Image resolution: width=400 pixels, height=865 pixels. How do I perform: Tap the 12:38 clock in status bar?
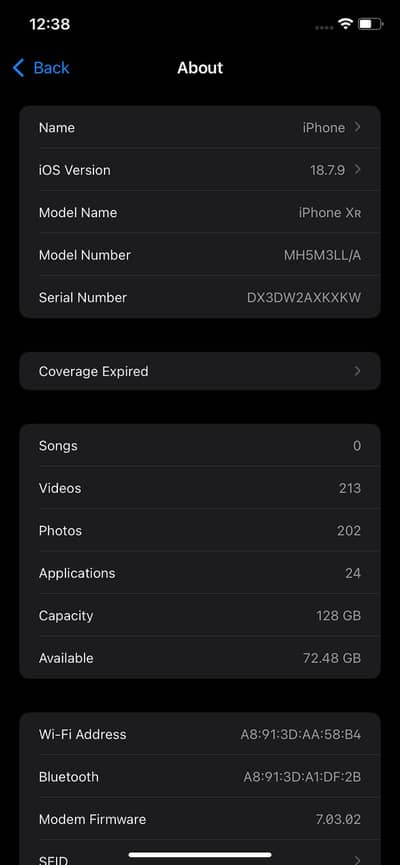point(50,24)
